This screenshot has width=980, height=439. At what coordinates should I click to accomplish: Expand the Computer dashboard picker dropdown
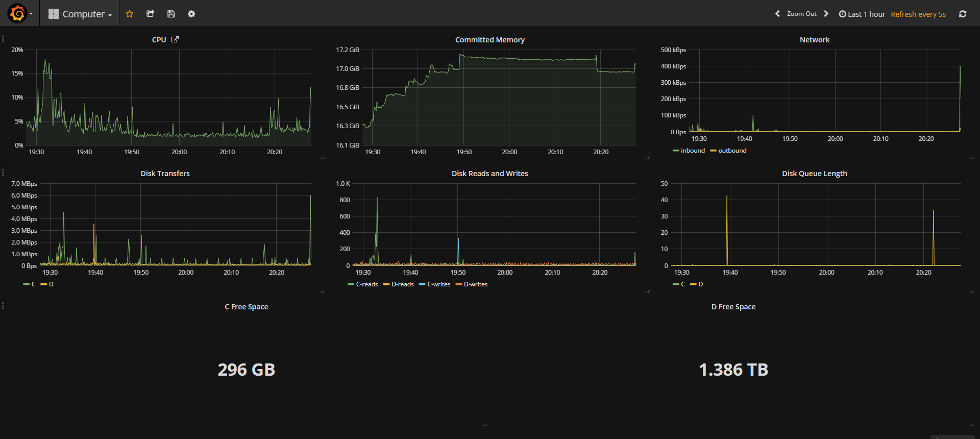coord(80,14)
